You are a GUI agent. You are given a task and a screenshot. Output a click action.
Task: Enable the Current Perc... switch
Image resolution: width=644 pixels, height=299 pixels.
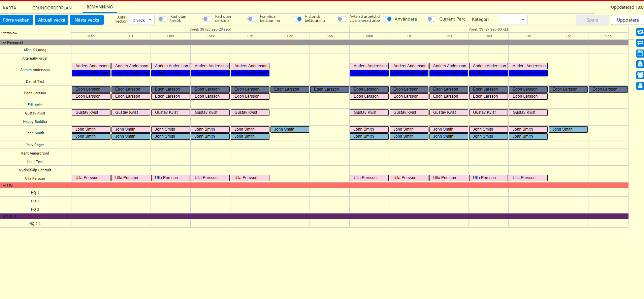432,19
